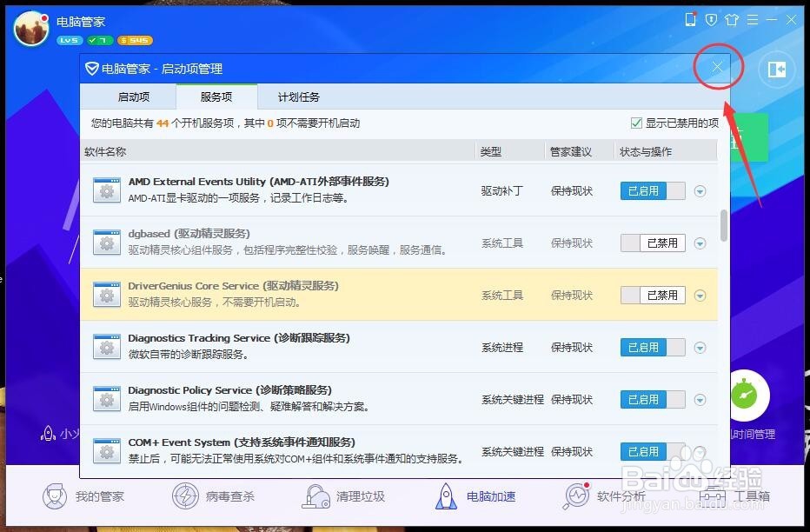Image resolution: width=810 pixels, height=532 pixels.
Task: Click 驱动补丁 type cell of AMD row
Action: click(x=501, y=191)
